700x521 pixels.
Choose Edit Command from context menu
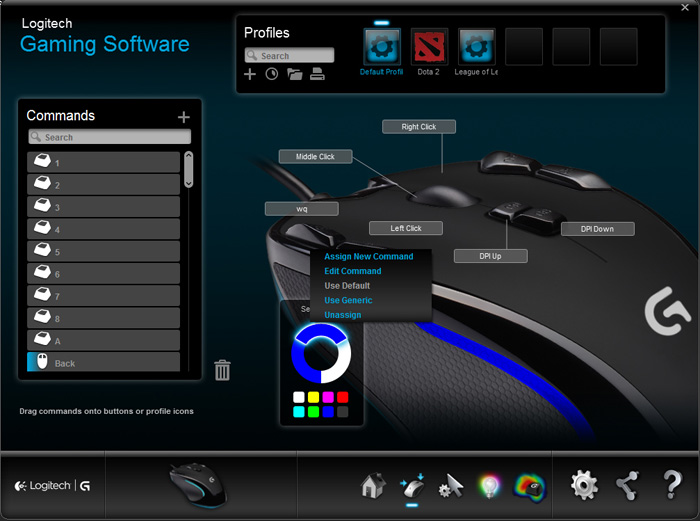pyautogui.click(x=353, y=271)
